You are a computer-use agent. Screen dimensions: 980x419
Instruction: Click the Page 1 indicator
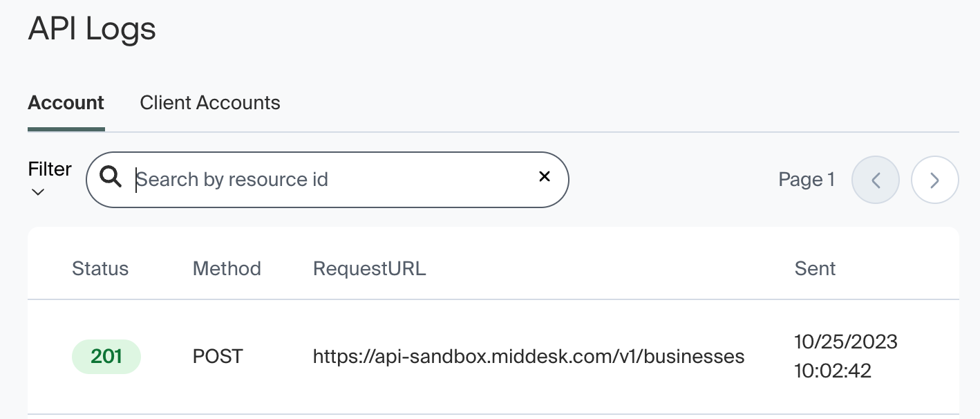click(806, 180)
